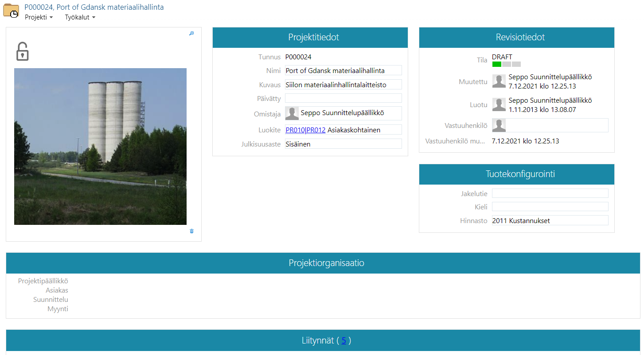The width and height of the screenshot is (644, 355).
Task: Click the DRAFT status text
Action: click(502, 57)
